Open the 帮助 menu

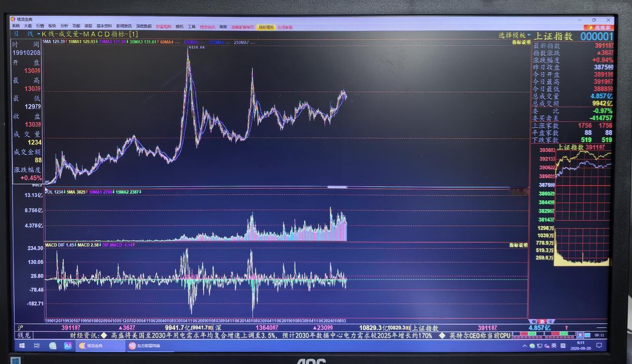(x=223, y=27)
